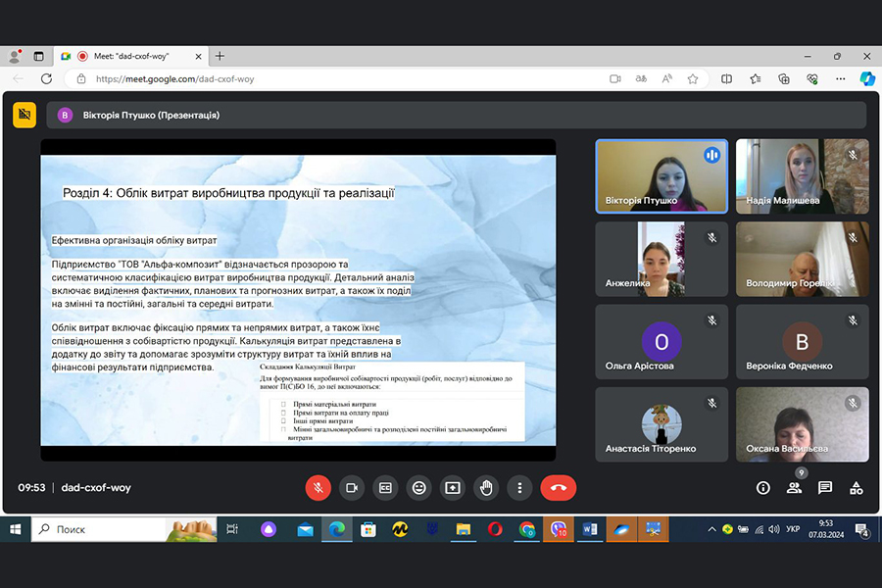The height and width of the screenshot is (588, 882).
Task: Open the tab actions menu
Action: [38, 56]
